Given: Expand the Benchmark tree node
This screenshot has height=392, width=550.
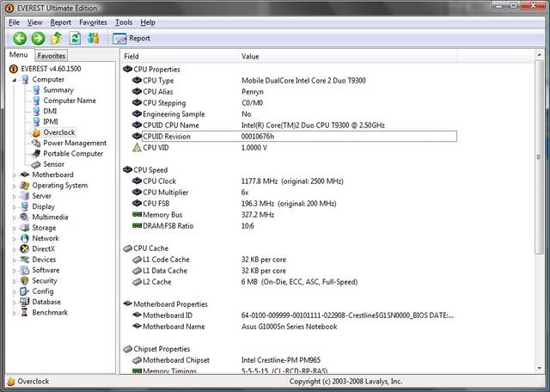Looking at the screenshot, I should coord(15,313).
